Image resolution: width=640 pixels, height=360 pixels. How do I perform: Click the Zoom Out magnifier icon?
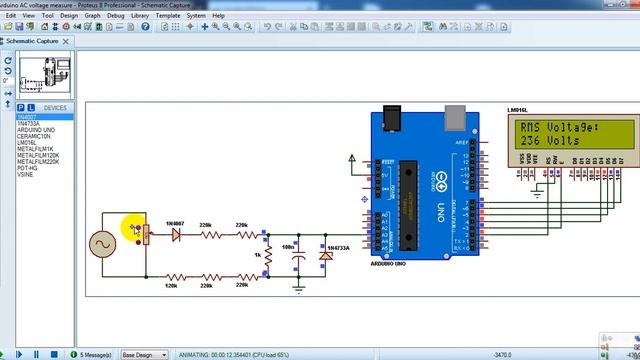coord(226,27)
